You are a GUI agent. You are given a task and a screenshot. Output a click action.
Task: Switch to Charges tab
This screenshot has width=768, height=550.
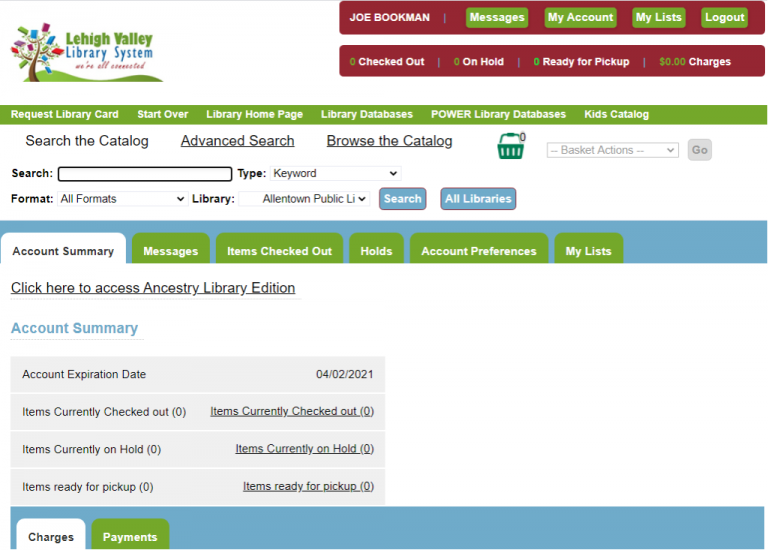click(51, 534)
